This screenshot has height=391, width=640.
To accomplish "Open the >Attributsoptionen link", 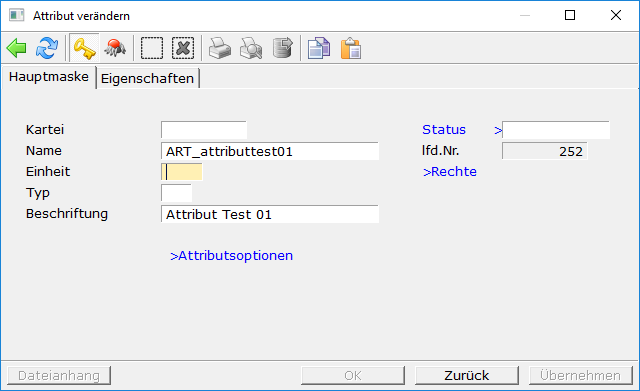I will (x=231, y=255).
